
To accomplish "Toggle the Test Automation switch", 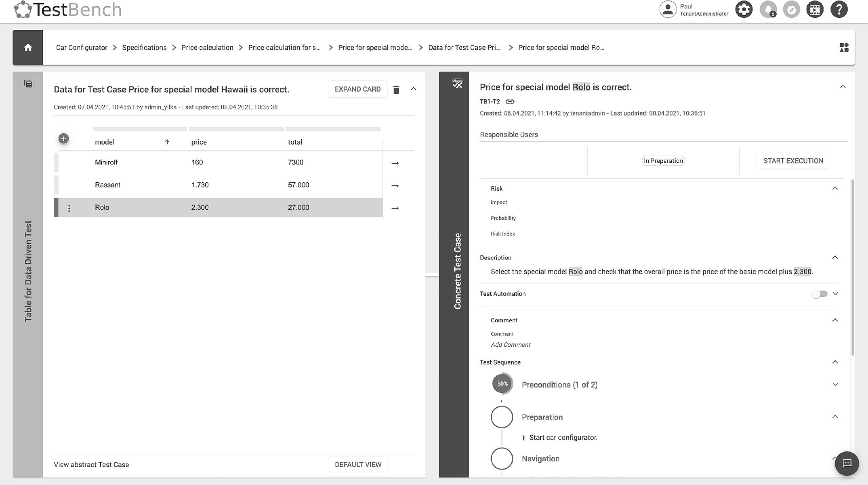I will pos(819,294).
